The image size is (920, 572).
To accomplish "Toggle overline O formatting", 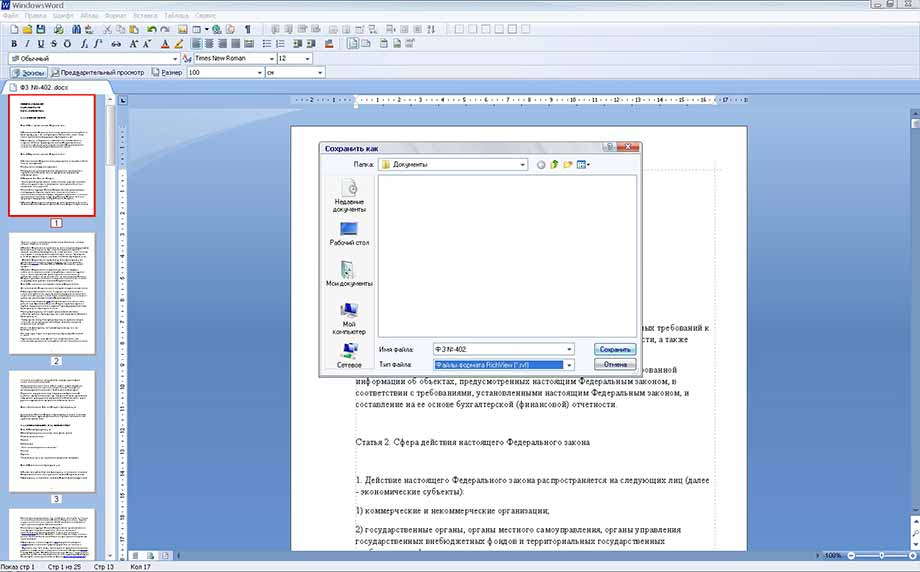I will pyautogui.click(x=67, y=44).
